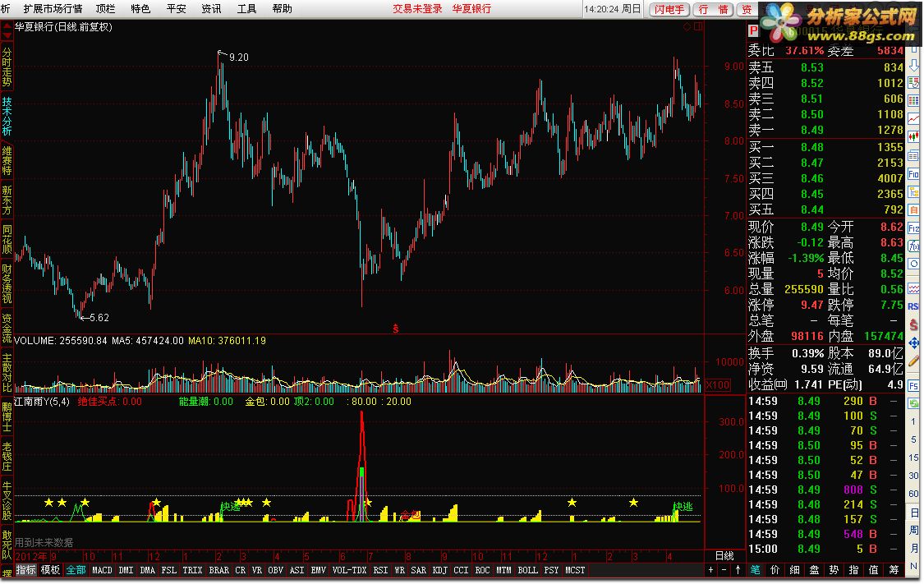Click the circle icon in right toolbar
This screenshot has height=584, width=924.
coord(913,264)
